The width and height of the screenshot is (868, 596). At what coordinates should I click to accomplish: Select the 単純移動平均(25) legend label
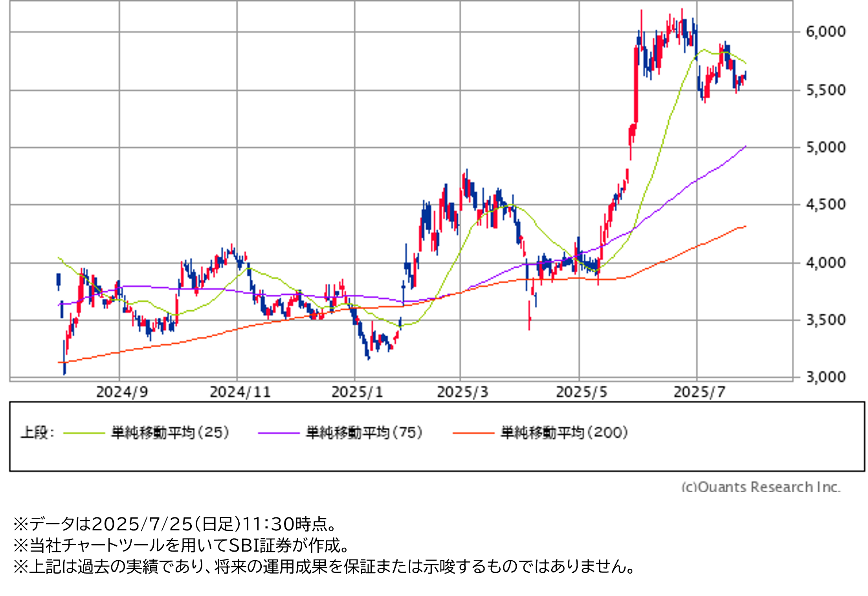coord(170,433)
